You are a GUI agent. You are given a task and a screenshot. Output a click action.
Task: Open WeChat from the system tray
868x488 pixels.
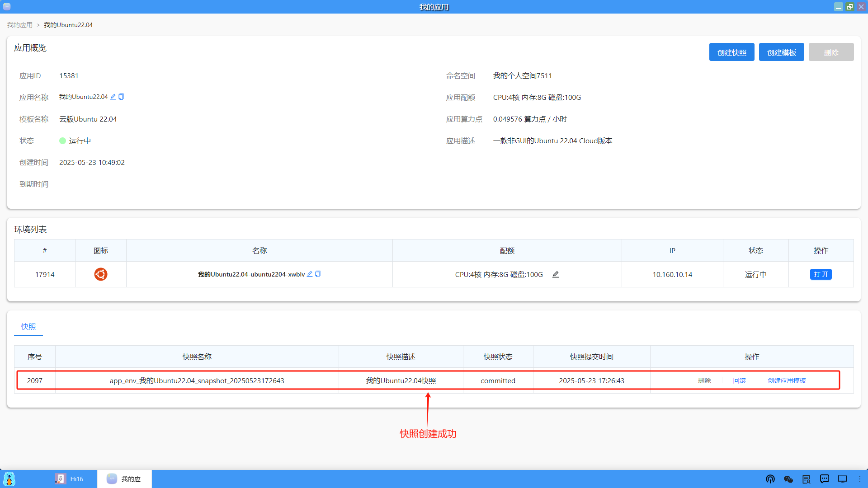(788, 479)
